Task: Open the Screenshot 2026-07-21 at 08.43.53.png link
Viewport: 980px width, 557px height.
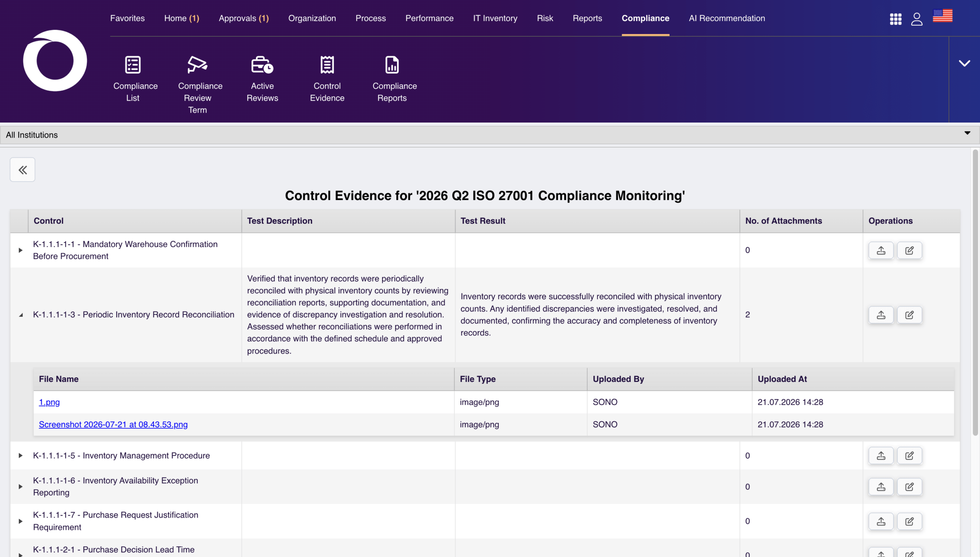Action: pos(113,424)
